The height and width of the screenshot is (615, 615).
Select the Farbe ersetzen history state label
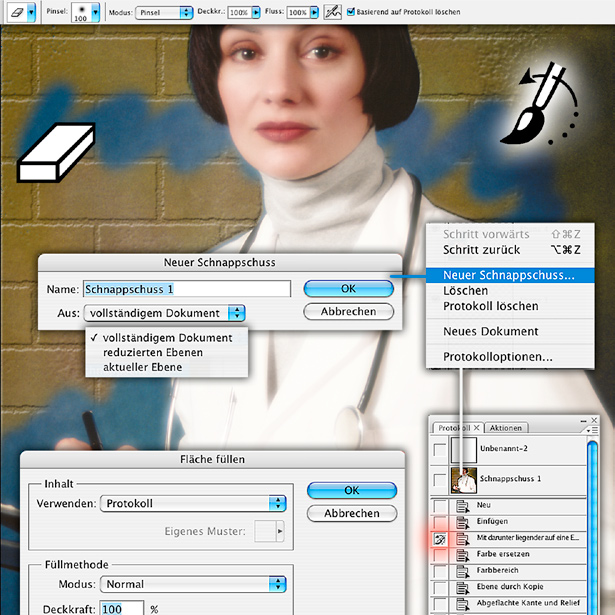[x=503, y=554]
